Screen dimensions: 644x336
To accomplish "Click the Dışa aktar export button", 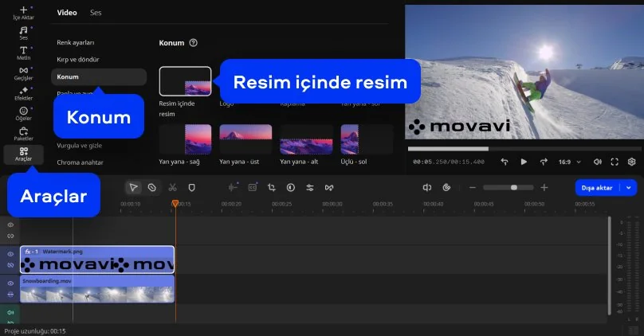I will [x=597, y=187].
